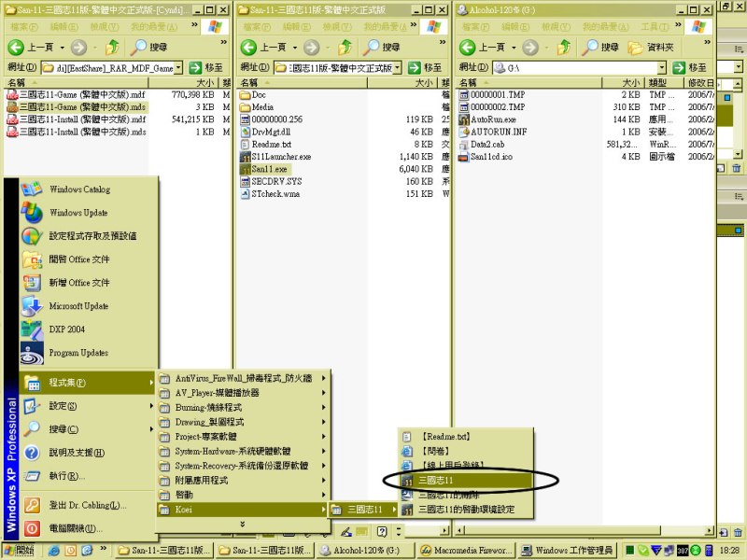The image size is (747, 560).
Task: Open Microsoft Update entry
Action: click(88, 306)
